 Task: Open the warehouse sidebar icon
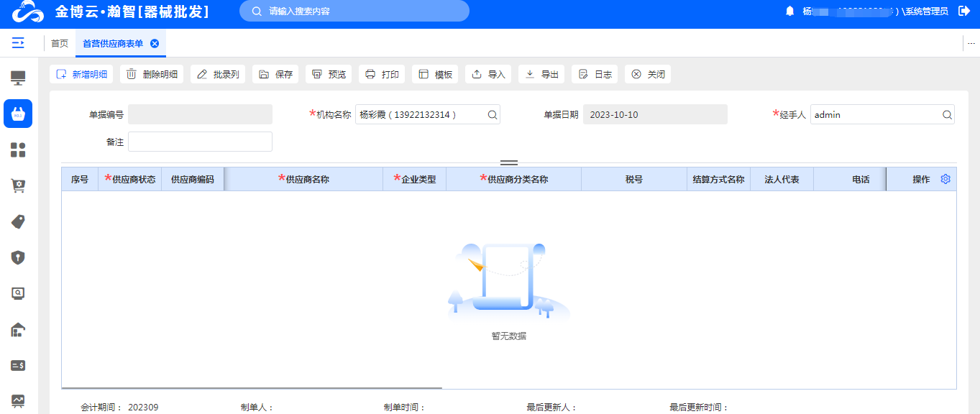pyautogui.click(x=18, y=330)
